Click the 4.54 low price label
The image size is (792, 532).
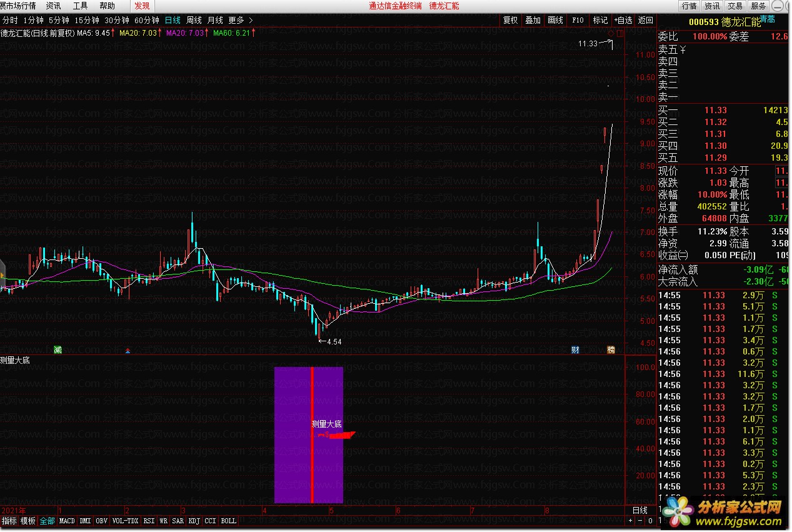(x=334, y=342)
